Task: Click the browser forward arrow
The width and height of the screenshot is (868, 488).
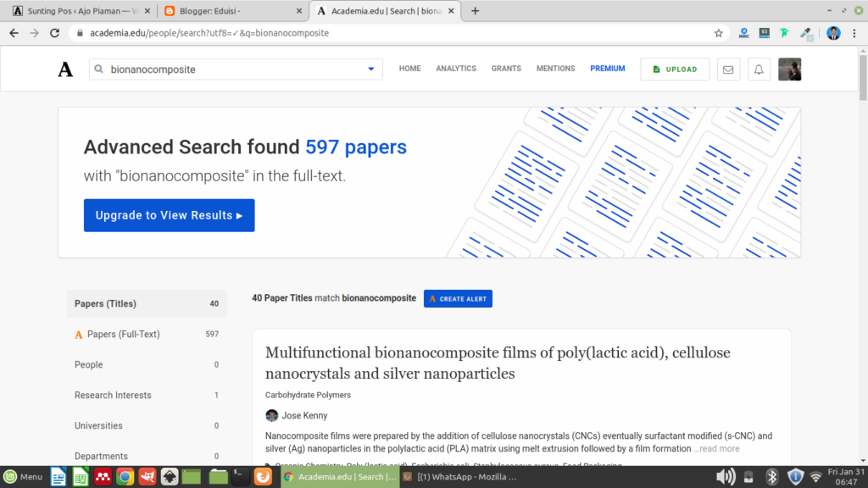Action: coord(34,33)
